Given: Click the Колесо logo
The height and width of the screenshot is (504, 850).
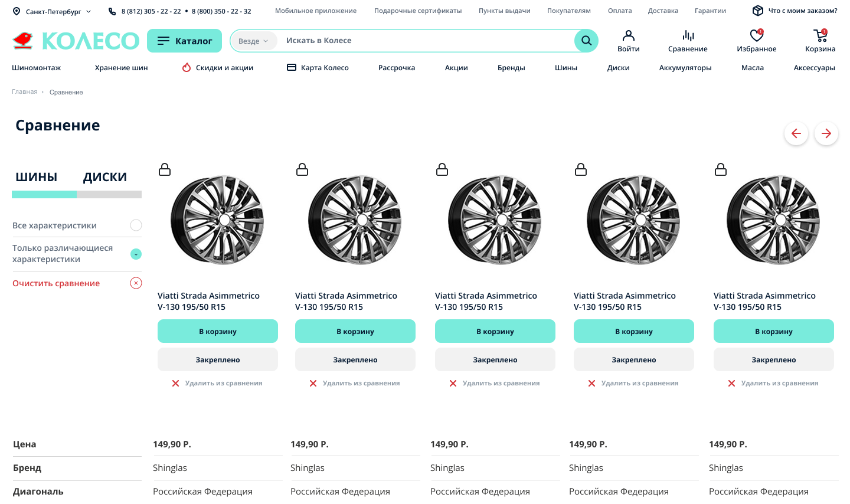Looking at the screenshot, I should coord(76,41).
